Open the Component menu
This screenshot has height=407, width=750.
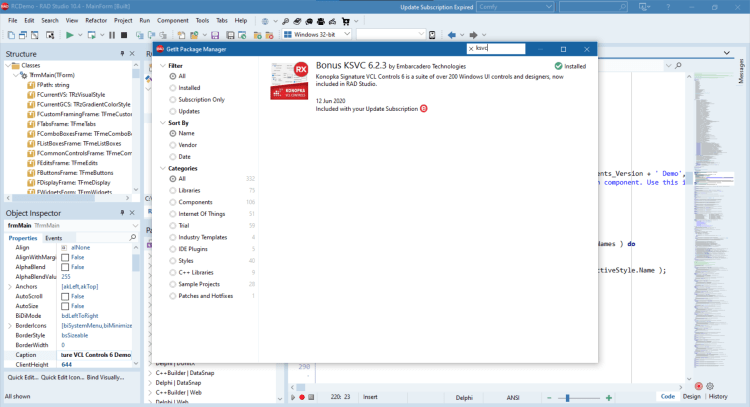173,21
